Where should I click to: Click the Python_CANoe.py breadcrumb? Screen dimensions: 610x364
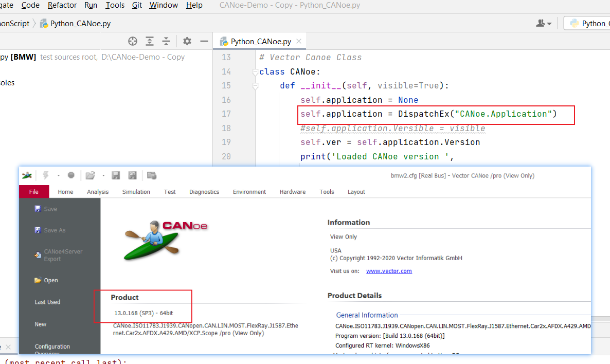[76, 24]
